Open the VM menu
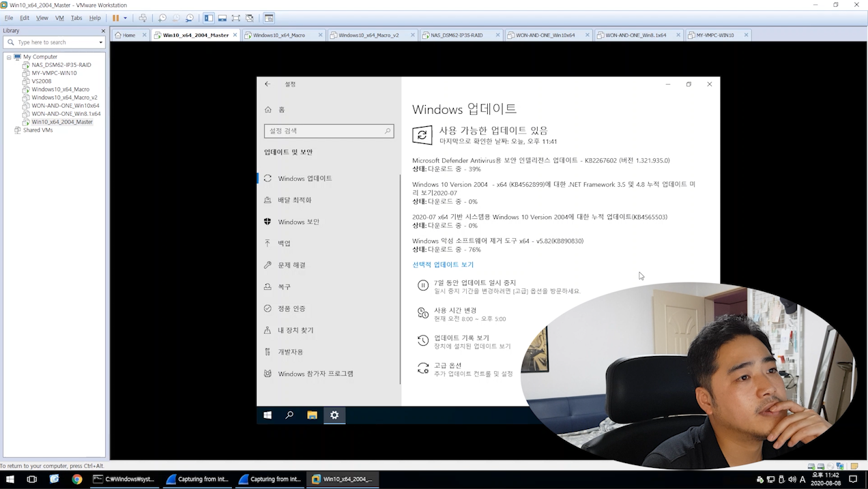This screenshot has width=868, height=489. [59, 18]
